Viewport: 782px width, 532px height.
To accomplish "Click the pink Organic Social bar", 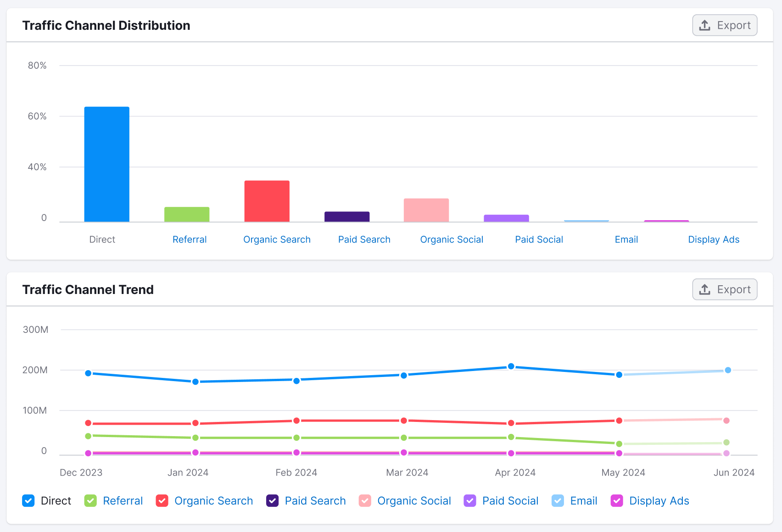I will (426, 209).
